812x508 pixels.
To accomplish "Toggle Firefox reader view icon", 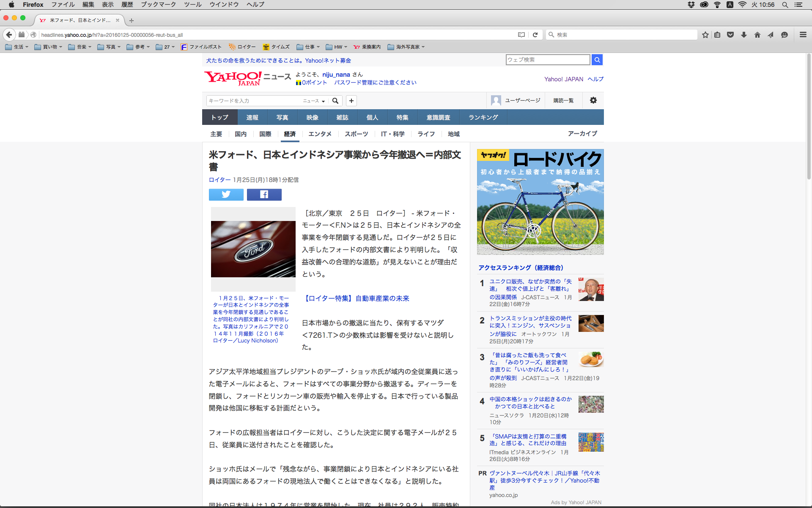I will (521, 35).
